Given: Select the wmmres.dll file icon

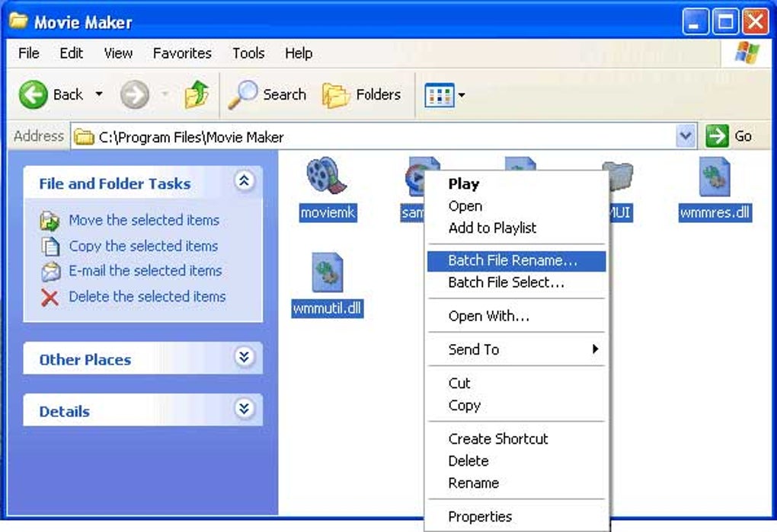Looking at the screenshot, I should [715, 177].
